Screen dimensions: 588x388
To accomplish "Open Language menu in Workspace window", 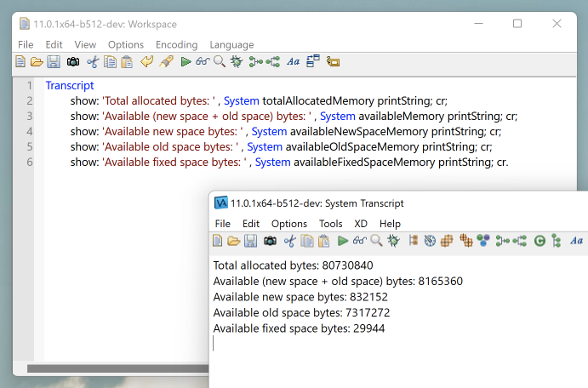I will (x=231, y=44).
